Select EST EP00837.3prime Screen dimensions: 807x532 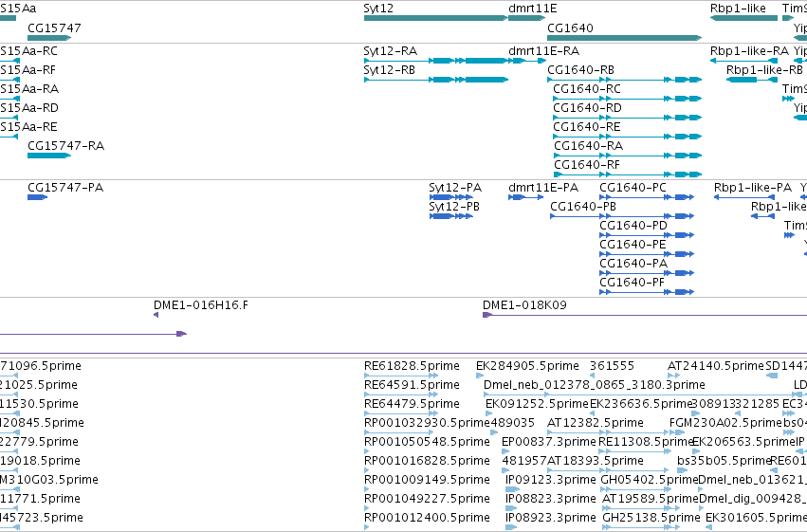(x=549, y=443)
